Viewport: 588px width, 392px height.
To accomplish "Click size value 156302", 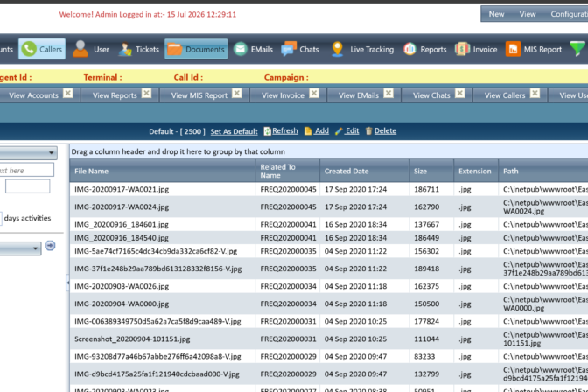I will 426,251.
